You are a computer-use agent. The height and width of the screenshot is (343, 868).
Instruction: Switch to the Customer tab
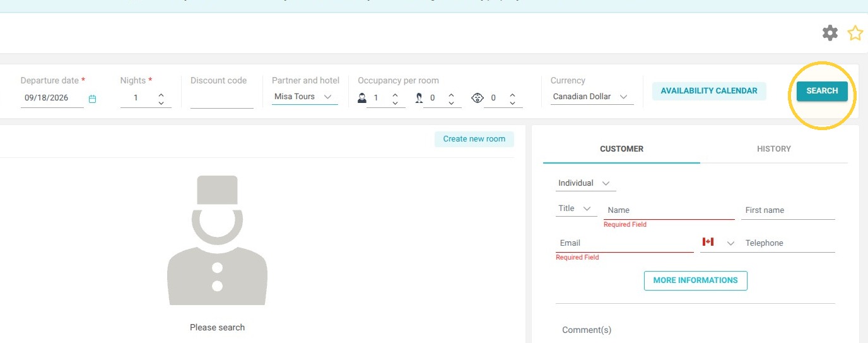click(621, 149)
